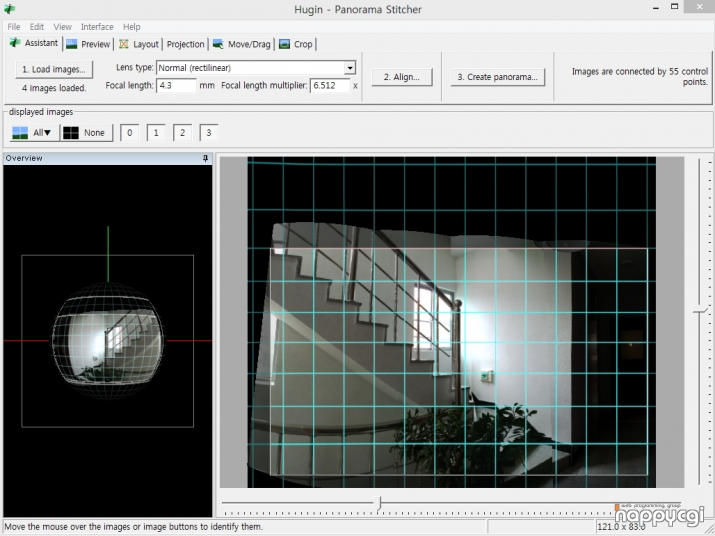Viewport: 715px width, 536px height.
Task: Open the Help menu
Action: pyautogui.click(x=132, y=27)
